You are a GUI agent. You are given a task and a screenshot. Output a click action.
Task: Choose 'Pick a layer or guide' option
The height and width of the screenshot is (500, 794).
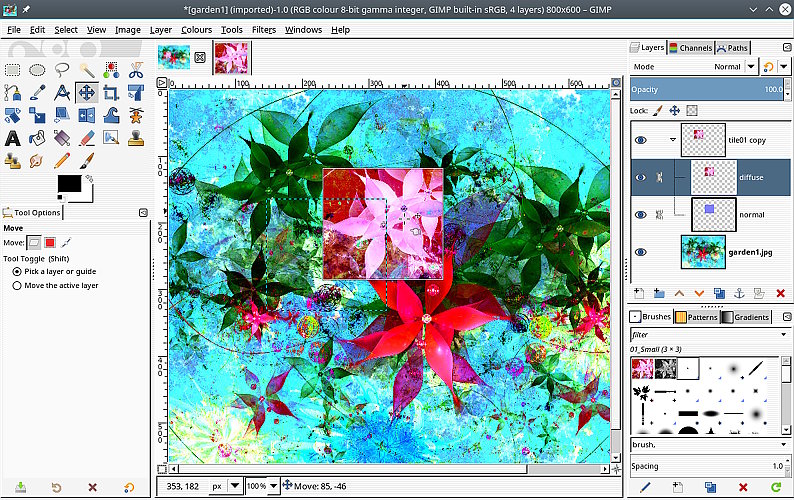coord(54,272)
